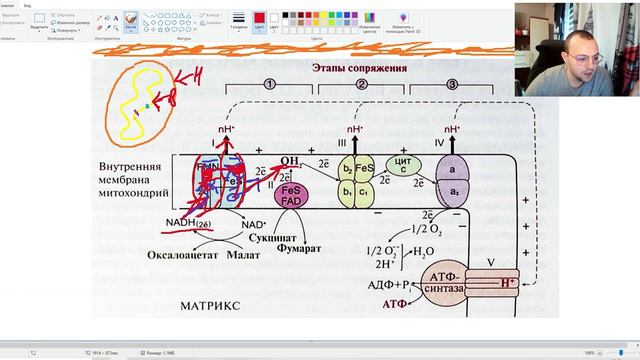The width and height of the screenshot is (640, 360).
Task: Click the rectangular selection tool icon
Action: point(39,18)
